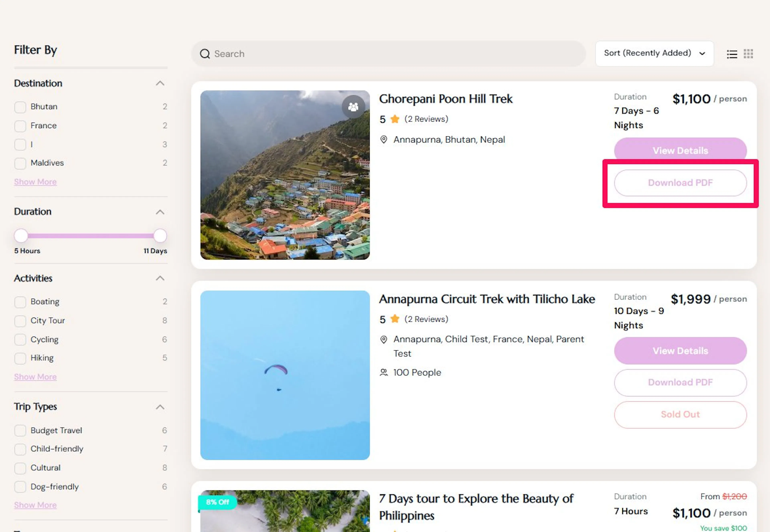Click the 5 Hours duration slider handle

click(21, 236)
